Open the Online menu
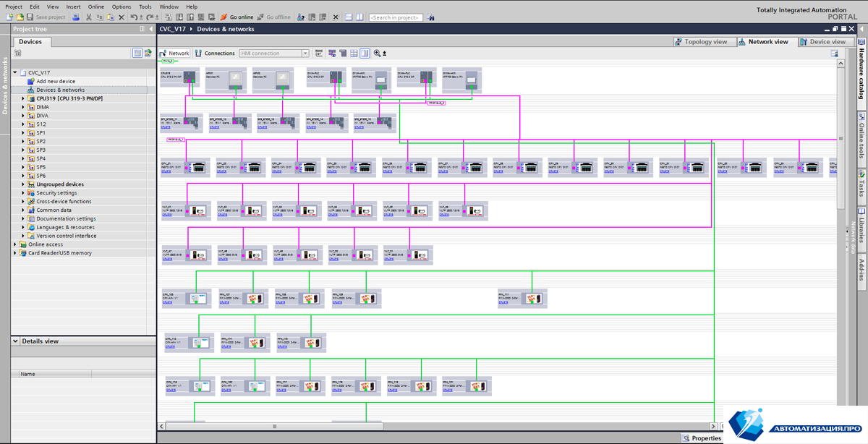 point(96,7)
